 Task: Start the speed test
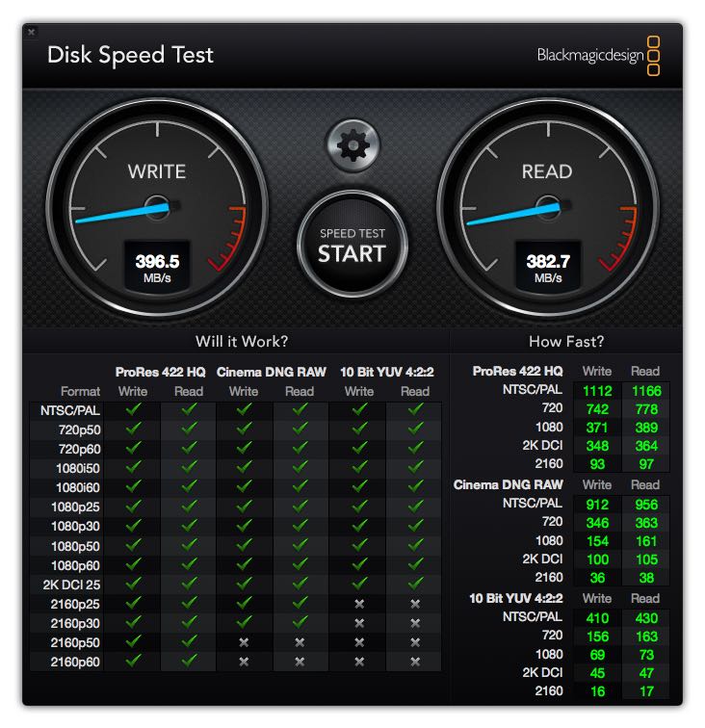pos(352,245)
